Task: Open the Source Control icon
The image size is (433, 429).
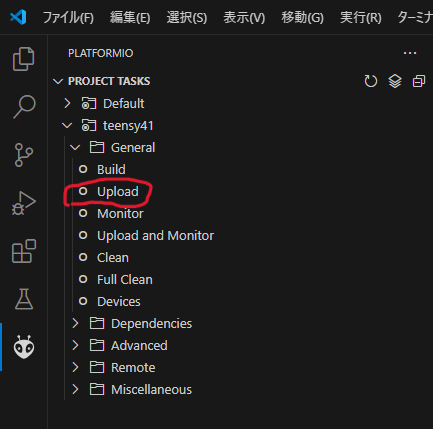Action: coord(23,155)
